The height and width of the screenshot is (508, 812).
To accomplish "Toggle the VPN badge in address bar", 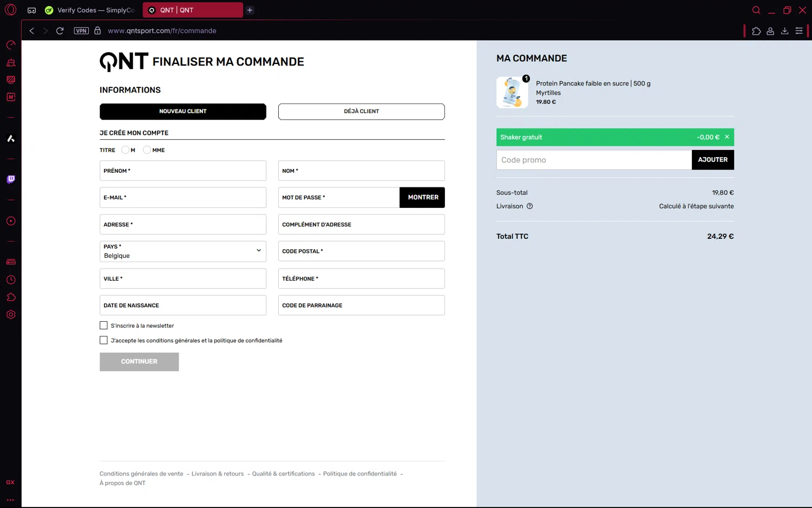I will coord(81,31).
